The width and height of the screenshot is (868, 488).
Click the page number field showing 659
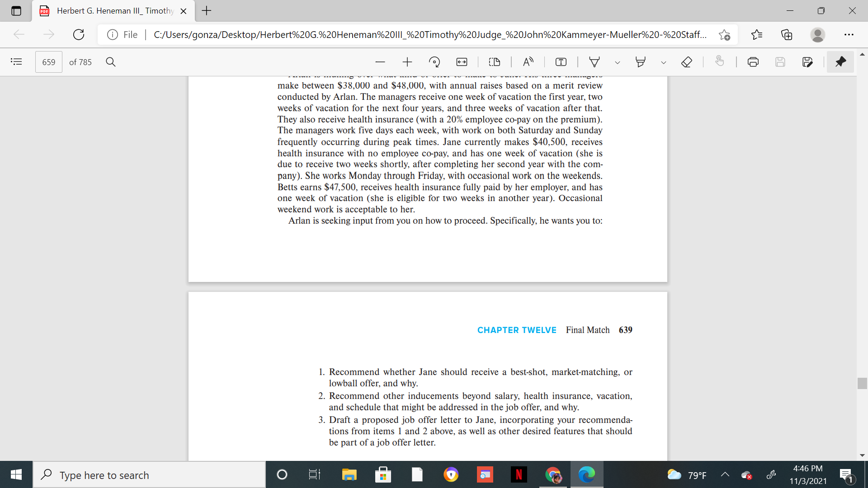point(49,62)
